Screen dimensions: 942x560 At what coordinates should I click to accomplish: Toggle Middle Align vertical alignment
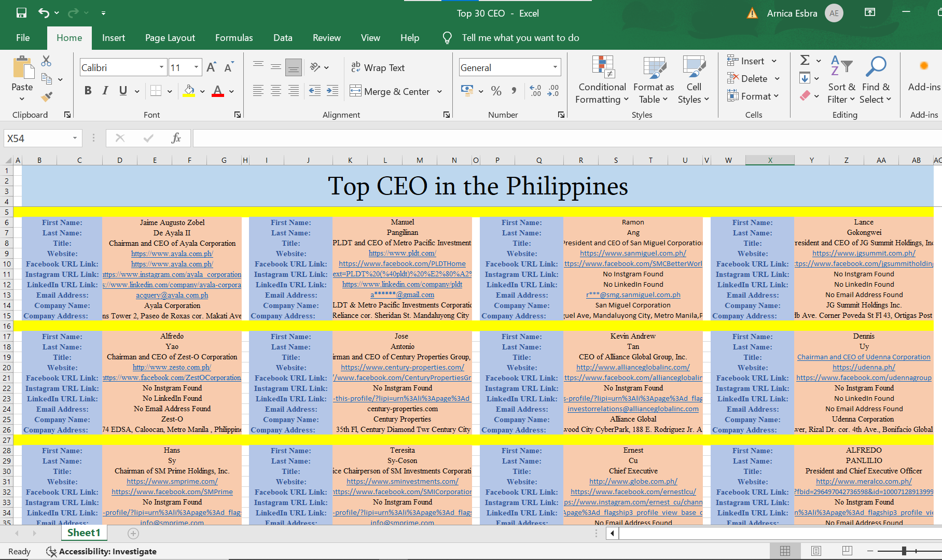coord(276,67)
